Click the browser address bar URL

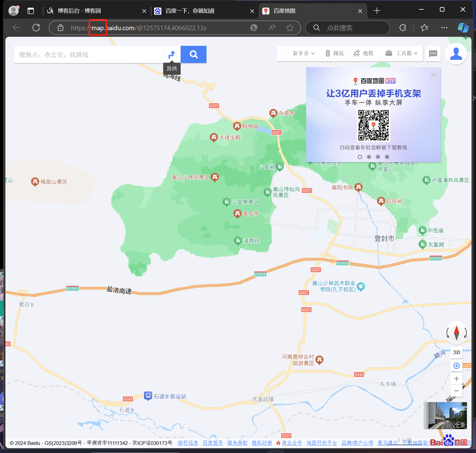139,28
